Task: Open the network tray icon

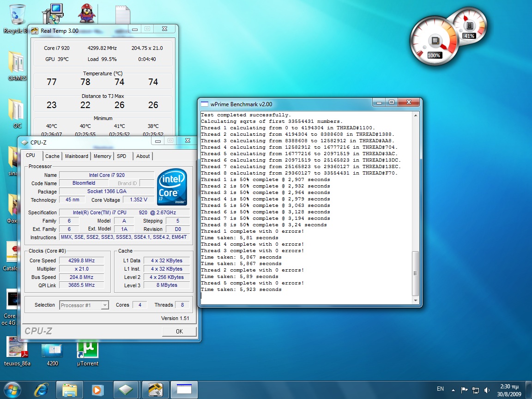Action: (476, 390)
